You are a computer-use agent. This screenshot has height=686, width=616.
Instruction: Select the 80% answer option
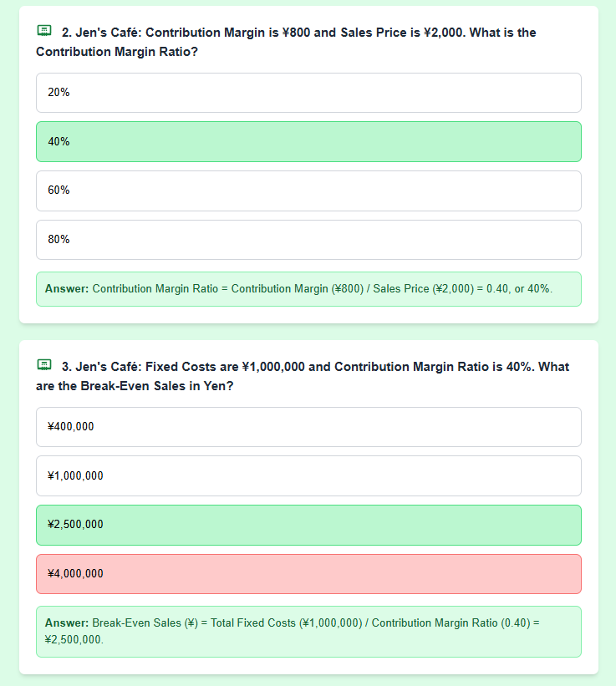pos(308,240)
